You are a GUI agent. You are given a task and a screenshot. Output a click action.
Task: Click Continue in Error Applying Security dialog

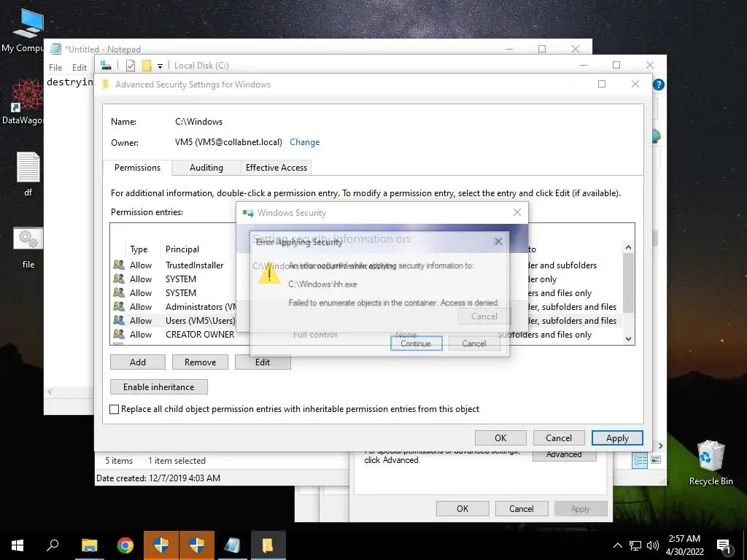(x=416, y=343)
